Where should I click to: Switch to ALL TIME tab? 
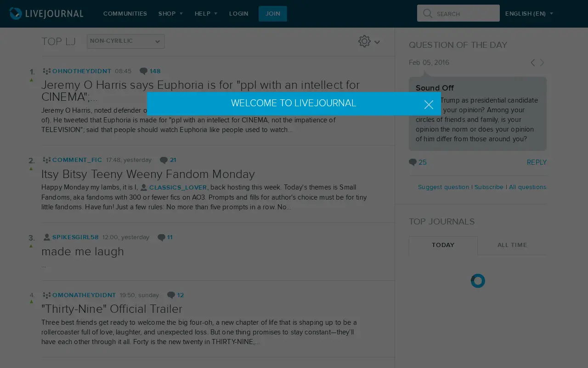tap(512, 245)
